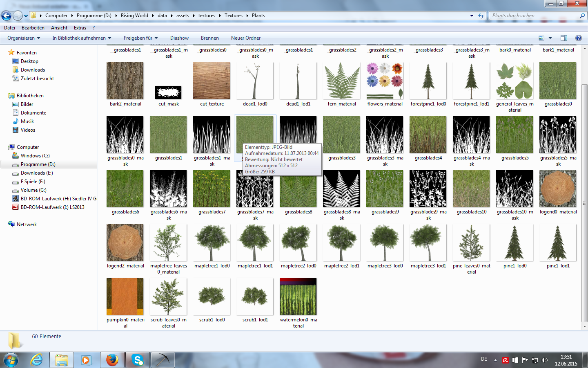Open the Help question mark icon

click(578, 38)
